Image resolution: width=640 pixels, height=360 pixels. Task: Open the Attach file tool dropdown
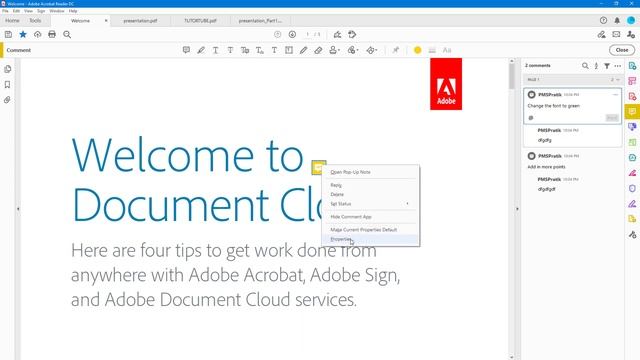point(353,50)
